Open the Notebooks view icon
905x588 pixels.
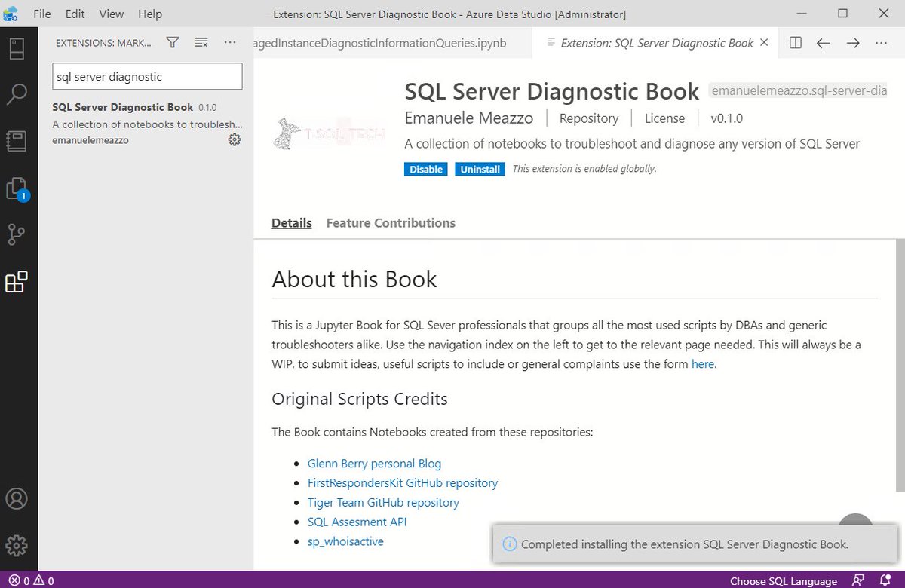point(17,142)
